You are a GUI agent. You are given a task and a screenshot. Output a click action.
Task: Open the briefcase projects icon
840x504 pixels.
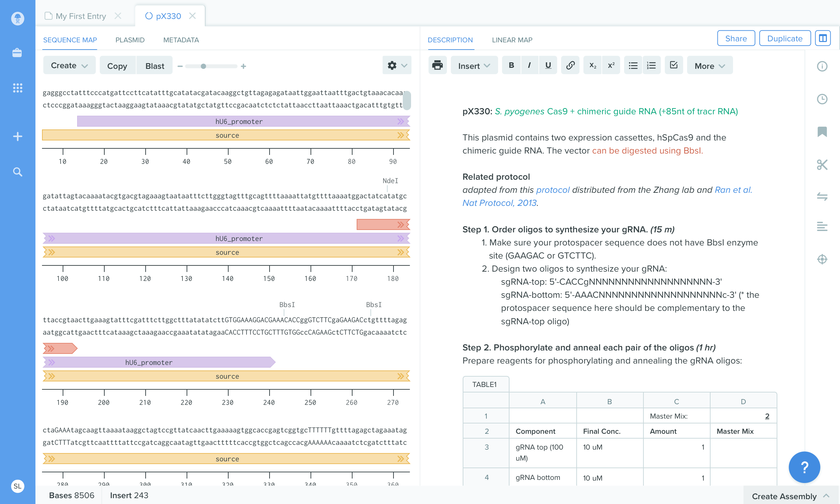17,53
